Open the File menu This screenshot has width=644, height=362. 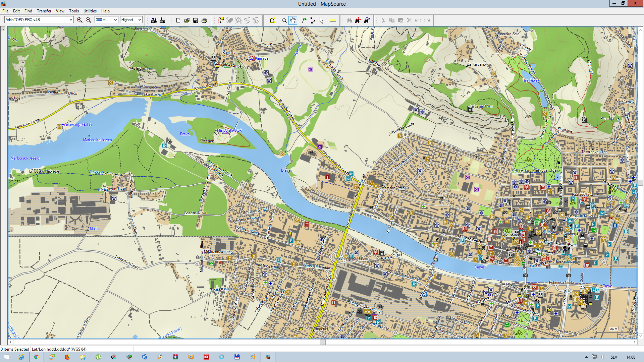point(5,11)
